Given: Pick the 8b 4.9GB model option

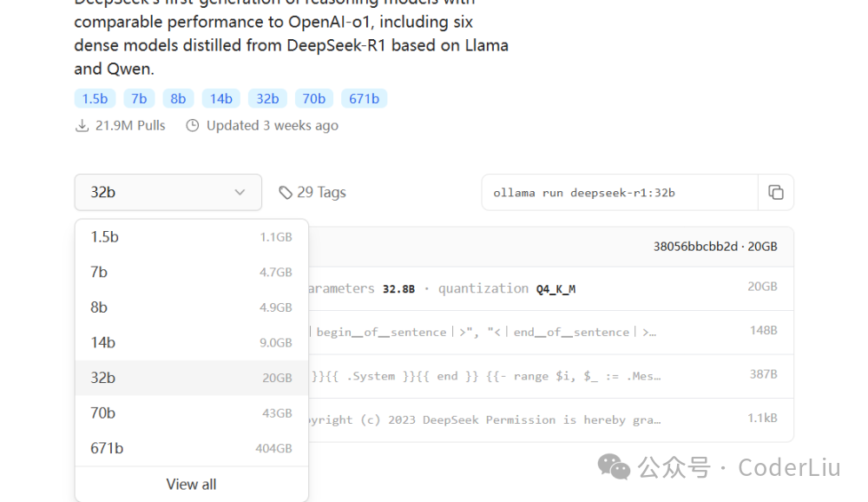Looking at the screenshot, I should [x=192, y=307].
